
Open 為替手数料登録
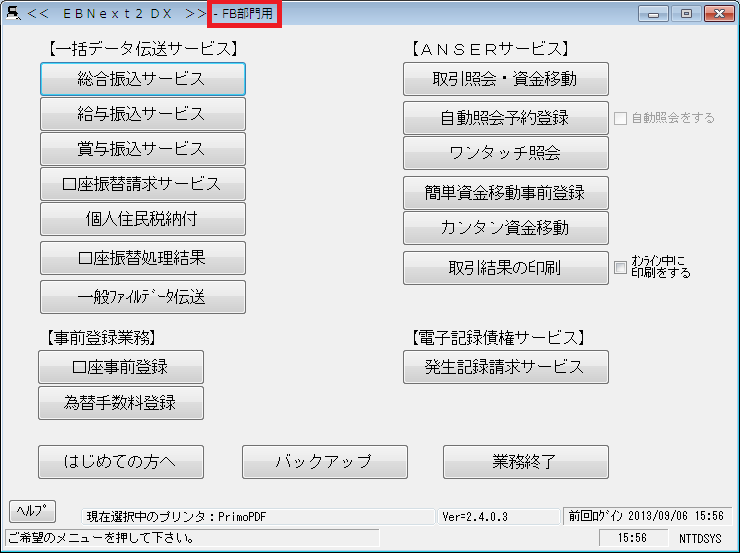click(121, 403)
